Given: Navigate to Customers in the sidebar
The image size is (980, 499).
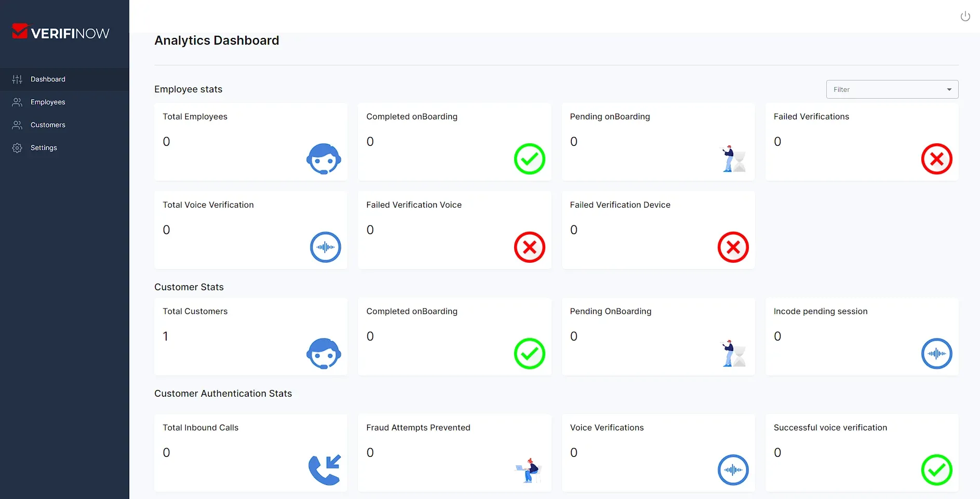Looking at the screenshot, I should pos(48,125).
